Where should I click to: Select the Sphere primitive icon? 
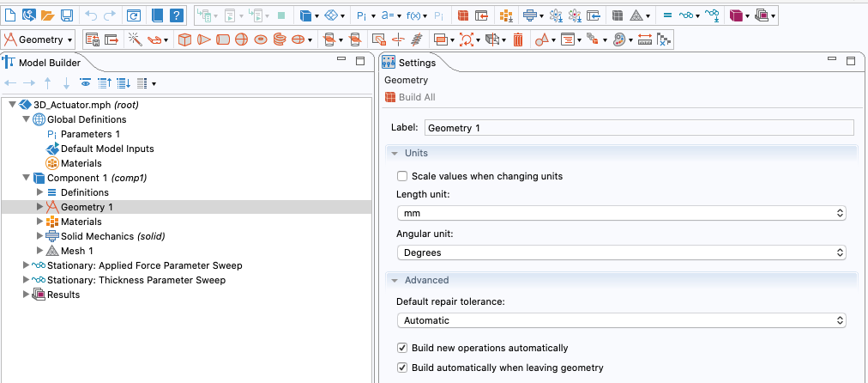click(242, 40)
